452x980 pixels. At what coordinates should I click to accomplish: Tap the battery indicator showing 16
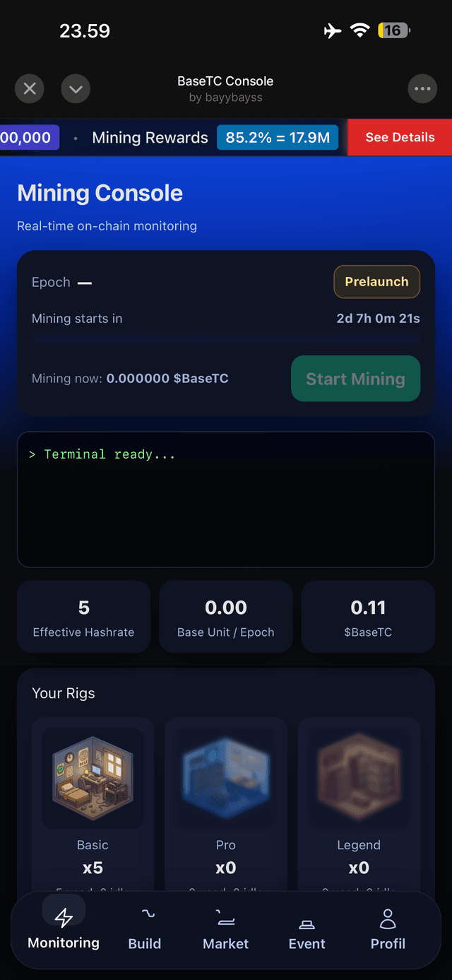click(x=393, y=30)
